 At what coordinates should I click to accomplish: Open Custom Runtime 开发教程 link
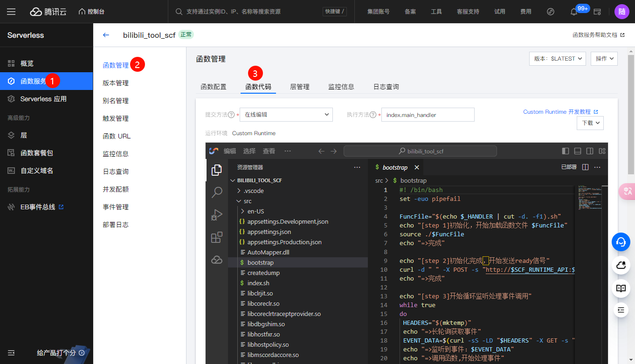click(560, 112)
